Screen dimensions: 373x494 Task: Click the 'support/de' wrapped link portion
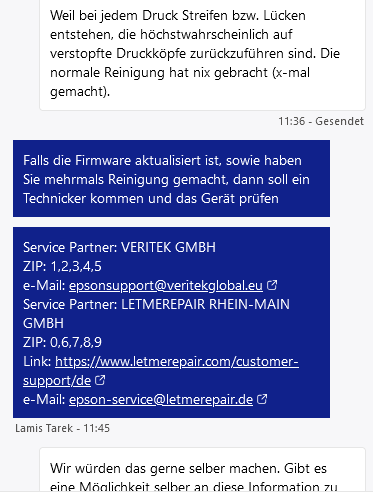57,381
